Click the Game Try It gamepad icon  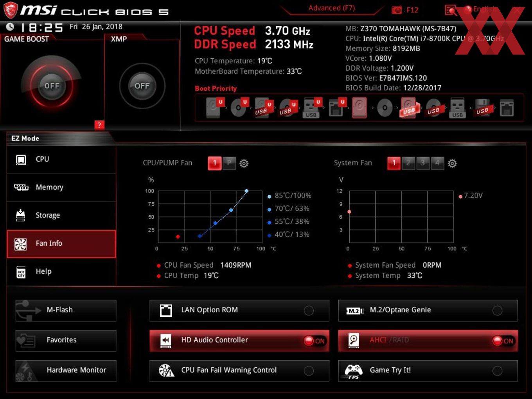pos(353,371)
